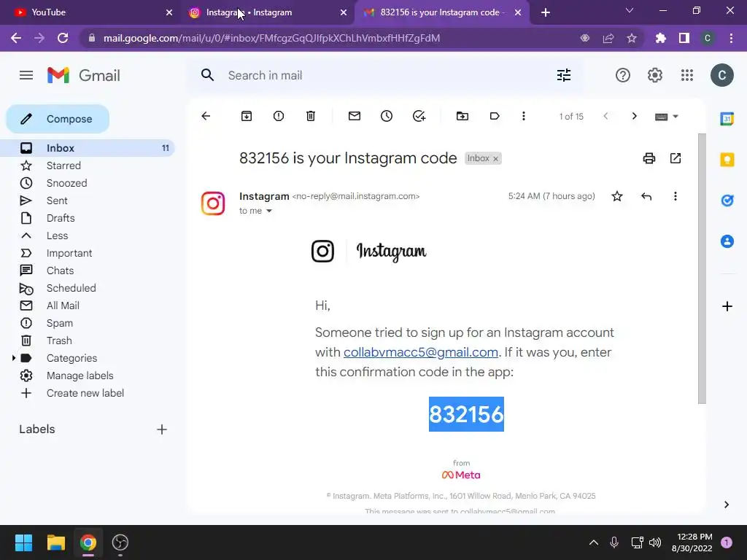This screenshot has height=560, width=747.
Task: Archive this email
Action: (247, 116)
